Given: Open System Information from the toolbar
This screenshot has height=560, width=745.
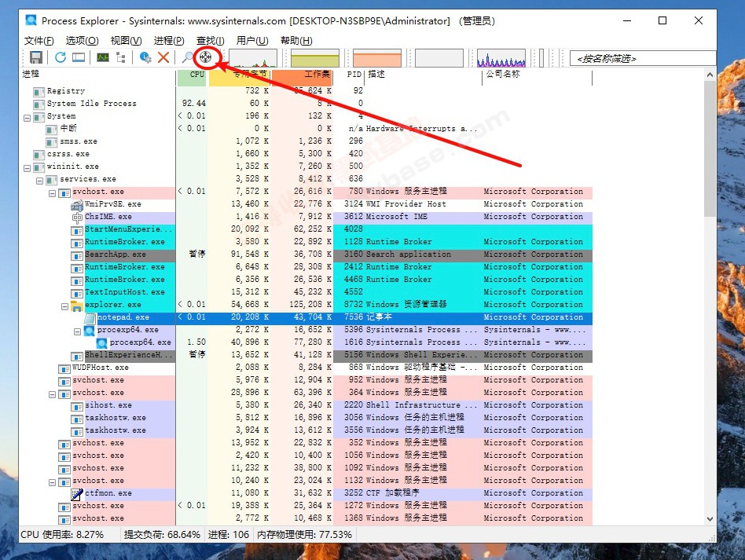Looking at the screenshot, I should point(102,57).
